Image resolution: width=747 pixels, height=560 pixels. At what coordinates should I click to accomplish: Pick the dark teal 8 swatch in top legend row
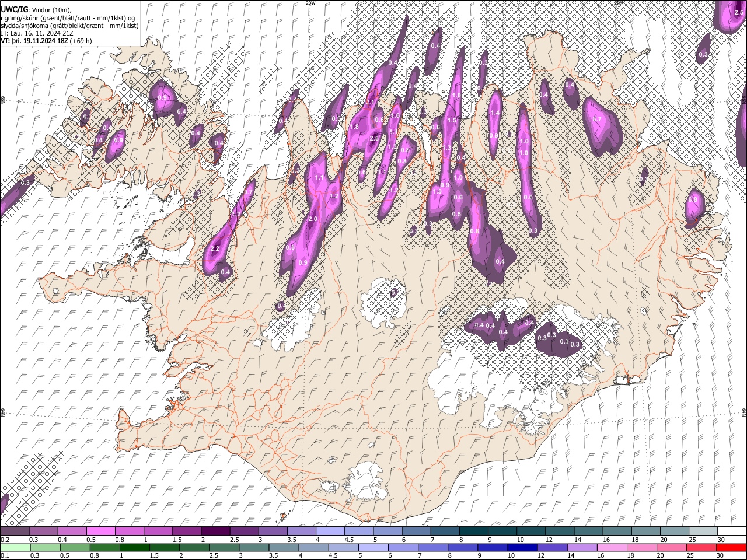point(474,531)
